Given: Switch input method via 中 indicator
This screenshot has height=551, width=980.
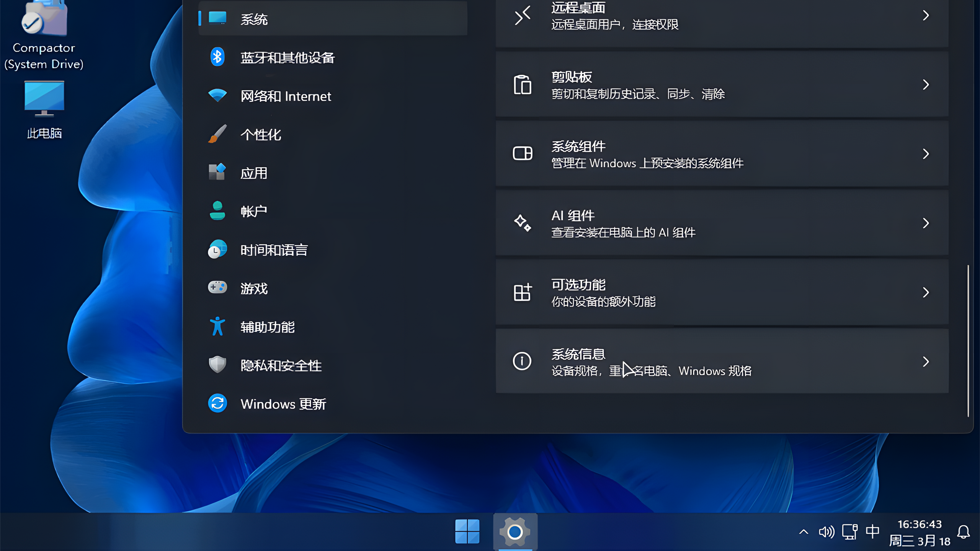Looking at the screenshot, I should [x=872, y=532].
